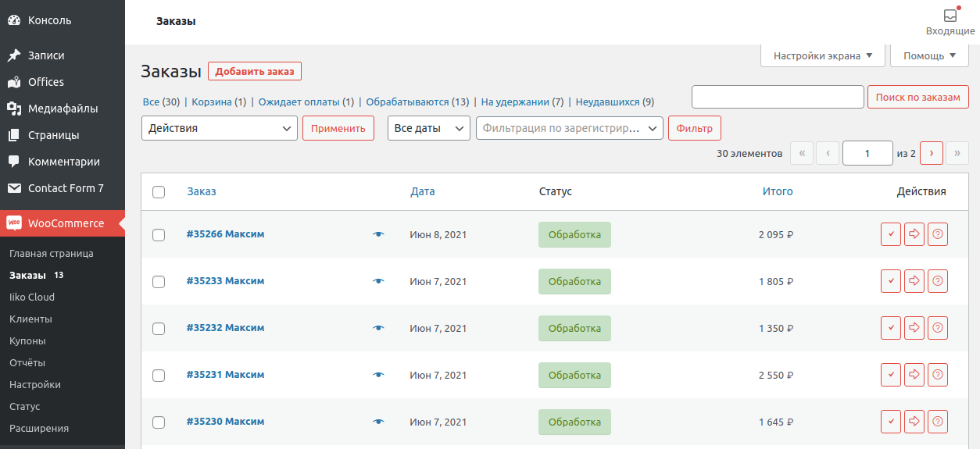The height and width of the screenshot is (449, 980).
Task: Mark order #35266 complete with checkmark
Action: pyautogui.click(x=891, y=234)
